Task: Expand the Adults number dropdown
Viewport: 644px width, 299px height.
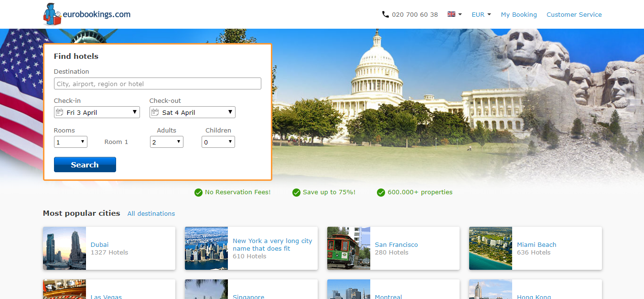Action: point(167,142)
